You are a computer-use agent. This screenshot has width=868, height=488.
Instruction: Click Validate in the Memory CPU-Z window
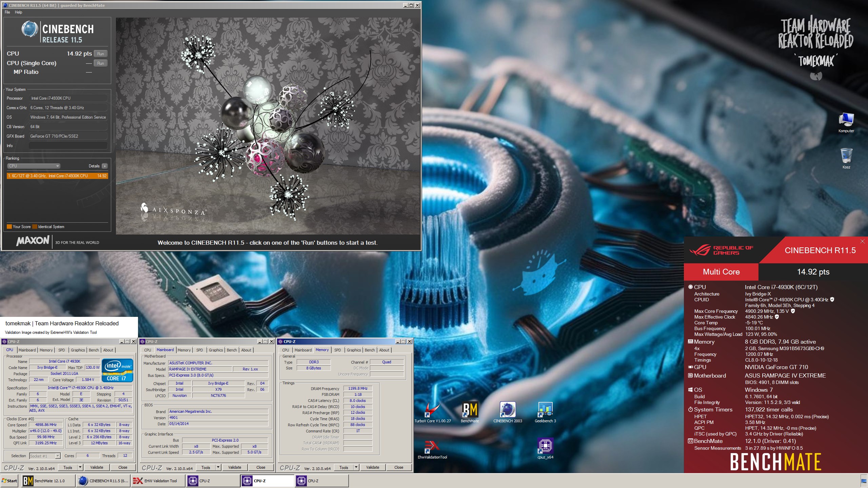coord(373,467)
